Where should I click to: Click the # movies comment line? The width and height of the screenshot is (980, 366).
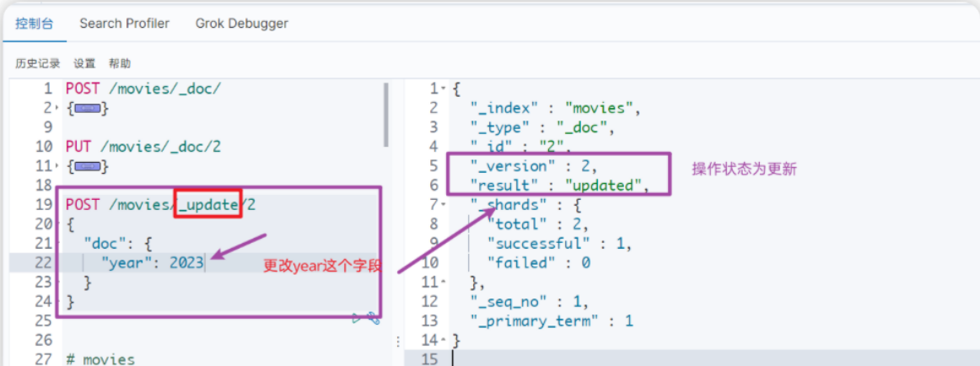pos(100,359)
